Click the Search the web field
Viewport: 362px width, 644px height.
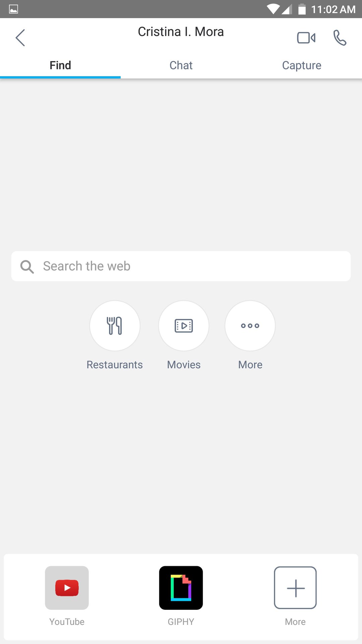click(x=181, y=266)
